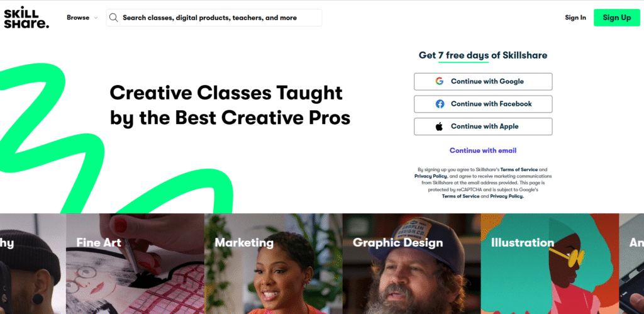Choose Continue with Apple
This screenshot has height=314, width=644.
(x=483, y=126)
